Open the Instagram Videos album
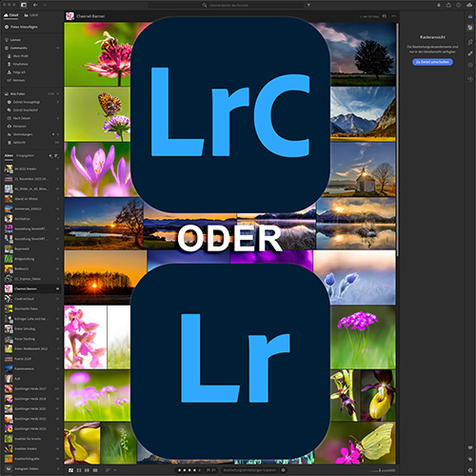Screen dimensions: 476x476 31,468
